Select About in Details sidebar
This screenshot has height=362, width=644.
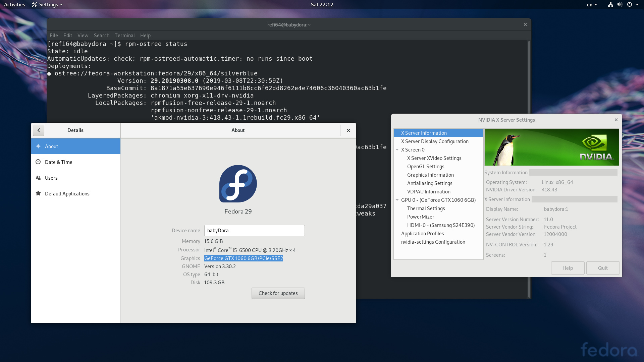76,146
